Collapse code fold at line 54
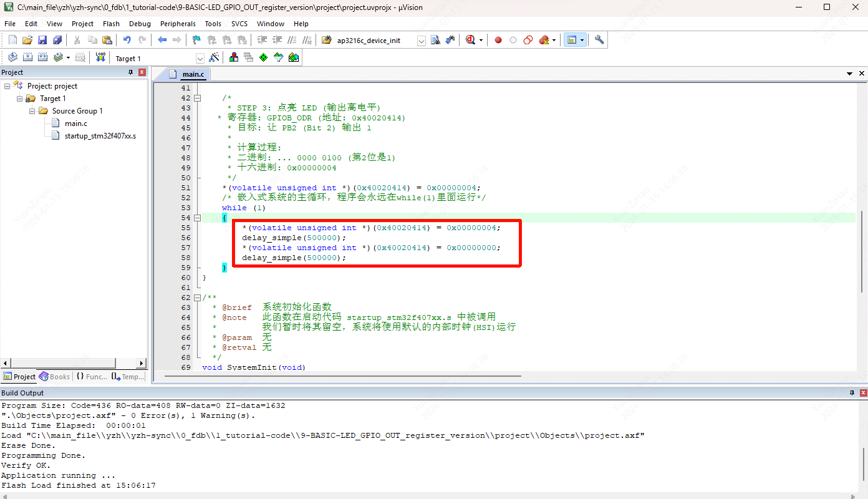Image resolution: width=868 pixels, height=499 pixels. [198, 218]
